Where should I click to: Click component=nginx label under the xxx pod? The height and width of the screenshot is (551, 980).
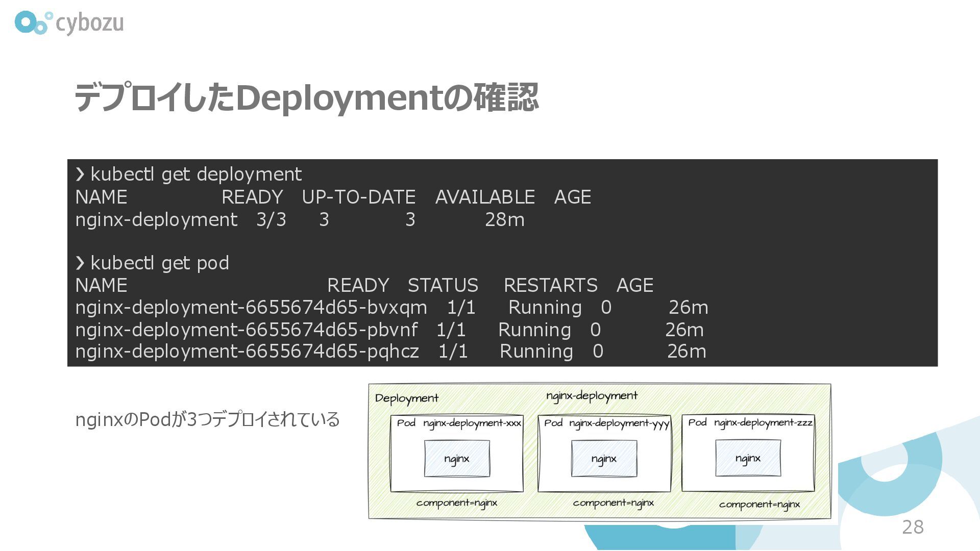(x=457, y=503)
